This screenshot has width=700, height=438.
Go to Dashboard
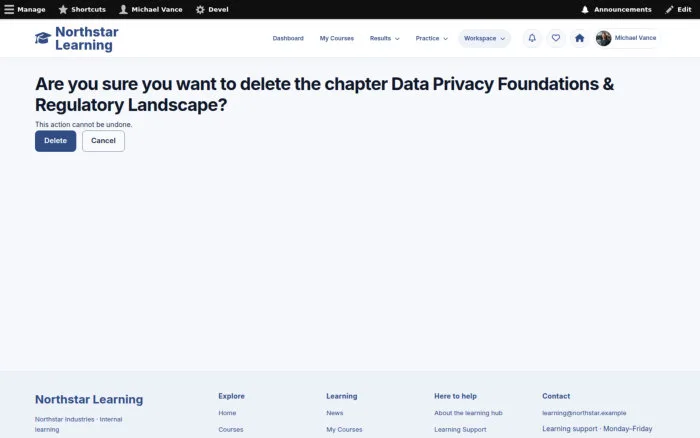point(288,38)
